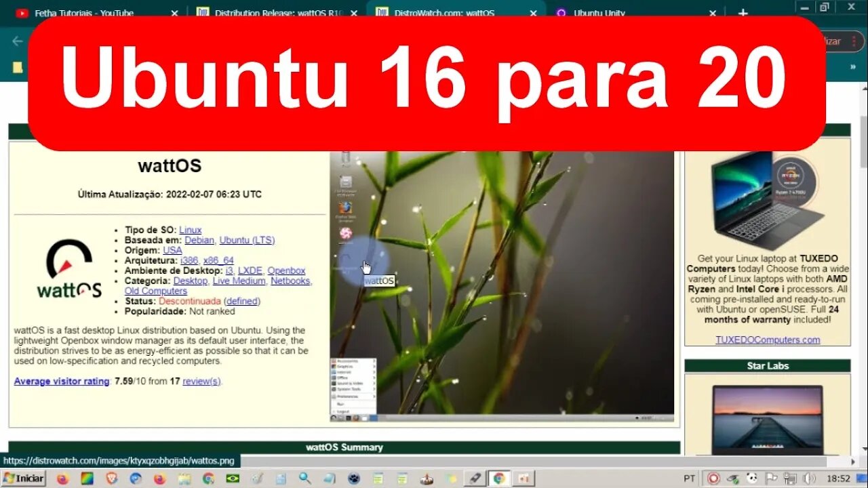Click the panda icon in system tray
Viewport: 868px width, 488px height.
point(751,479)
